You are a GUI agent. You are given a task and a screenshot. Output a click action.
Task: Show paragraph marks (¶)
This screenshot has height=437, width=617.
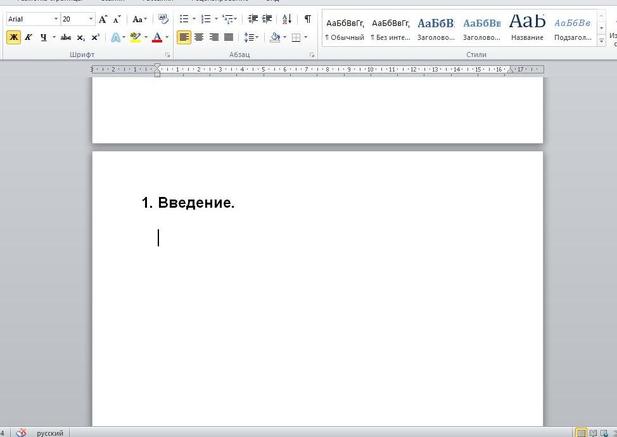(308, 19)
